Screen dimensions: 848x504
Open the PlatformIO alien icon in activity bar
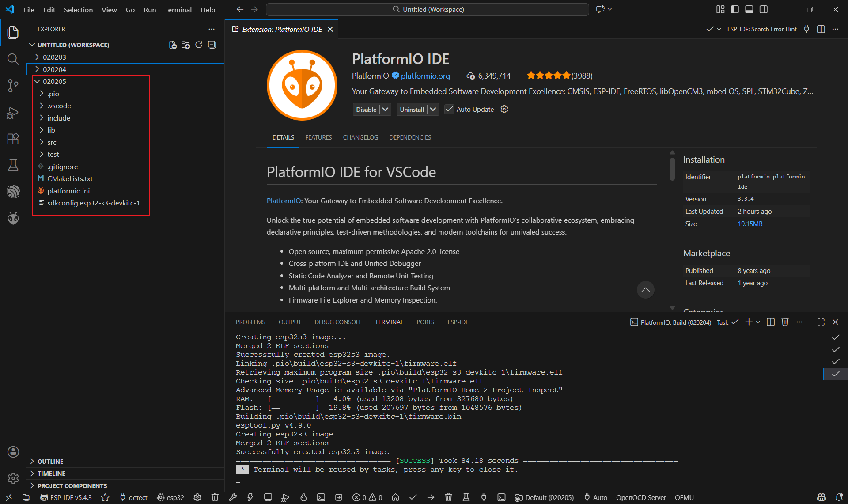(x=13, y=218)
